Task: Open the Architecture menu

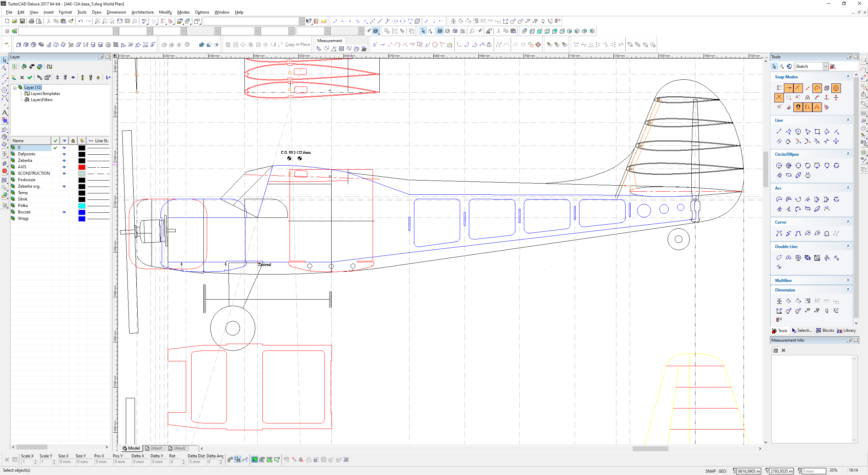Action: [x=142, y=12]
